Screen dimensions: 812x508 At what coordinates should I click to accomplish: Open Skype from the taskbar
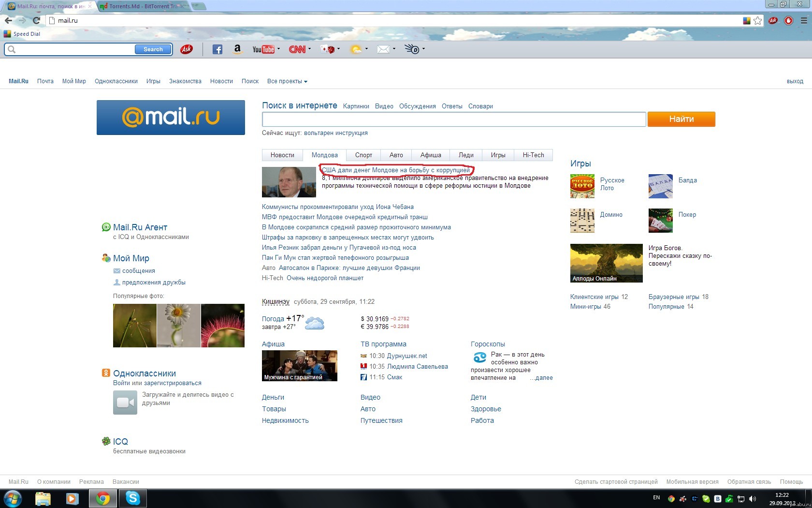[132, 498]
